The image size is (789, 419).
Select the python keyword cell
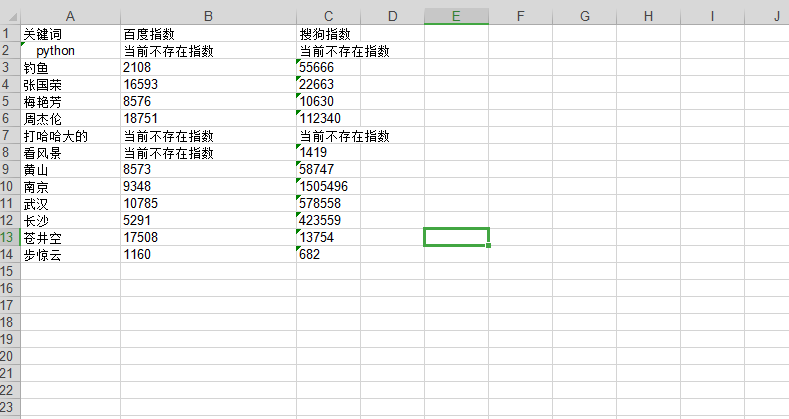70,50
